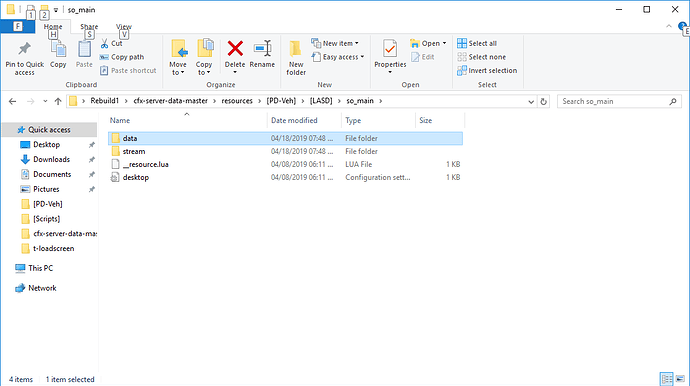Click the Select all icon
This screenshot has width=690, height=386.
[x=462, y=43]
